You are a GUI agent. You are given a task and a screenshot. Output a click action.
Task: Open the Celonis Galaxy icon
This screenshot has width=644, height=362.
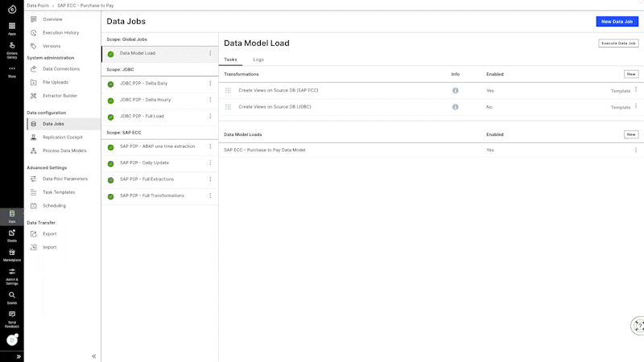pos(12,50)
